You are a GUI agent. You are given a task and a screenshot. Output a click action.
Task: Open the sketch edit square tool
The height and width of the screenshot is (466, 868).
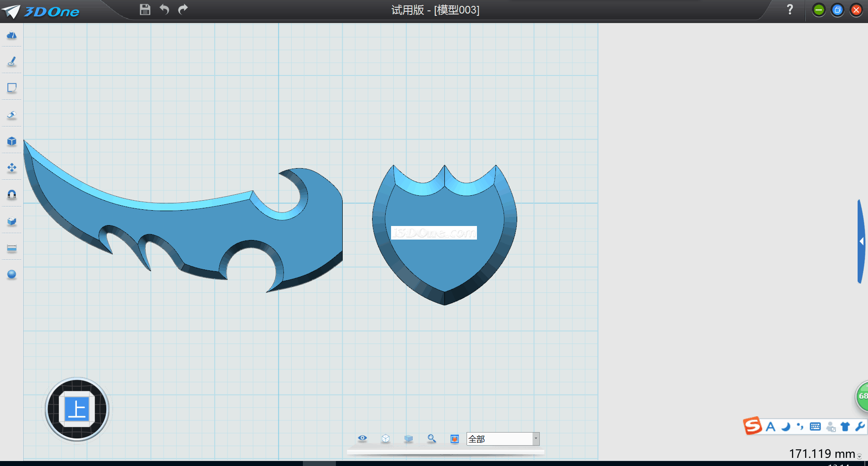(x=12, y=88)
